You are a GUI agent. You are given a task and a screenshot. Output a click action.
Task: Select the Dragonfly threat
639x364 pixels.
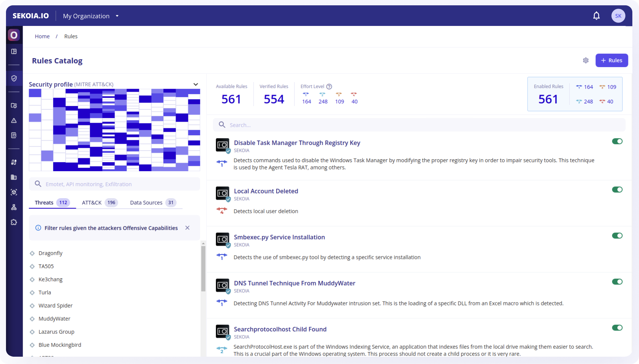click(x=50, y=253)
